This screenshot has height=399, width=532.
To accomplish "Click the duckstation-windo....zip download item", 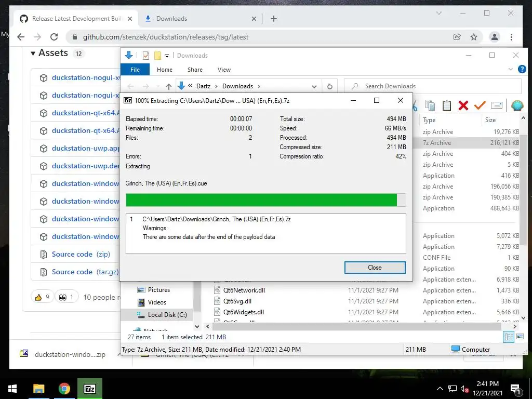I will tap(70, 354).
